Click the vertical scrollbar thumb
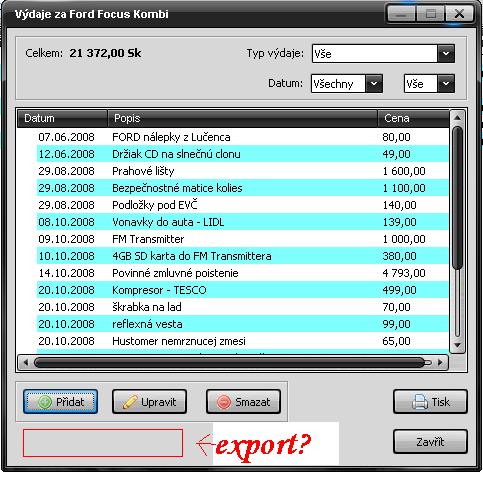This screenshot has width=483, height=479. coord(458,198)
